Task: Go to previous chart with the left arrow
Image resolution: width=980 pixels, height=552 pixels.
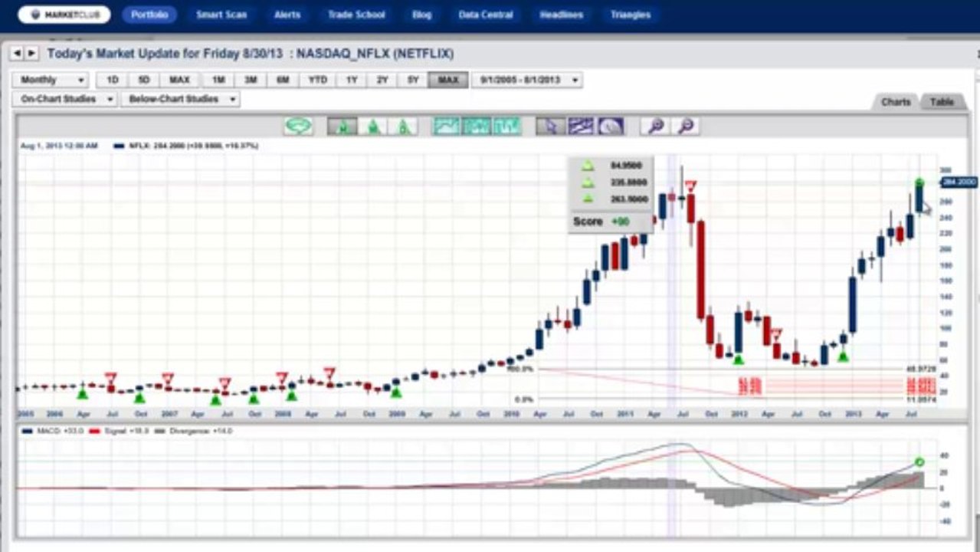Action: (16, 53)
